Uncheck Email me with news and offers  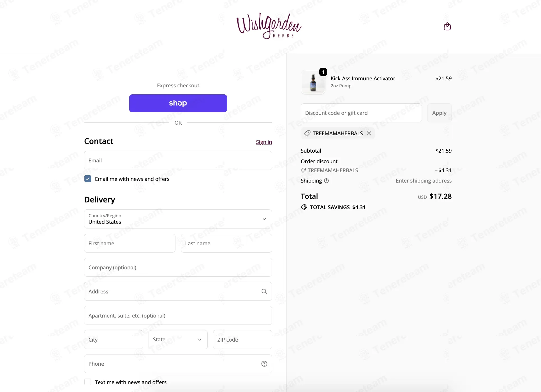point(88,179)
